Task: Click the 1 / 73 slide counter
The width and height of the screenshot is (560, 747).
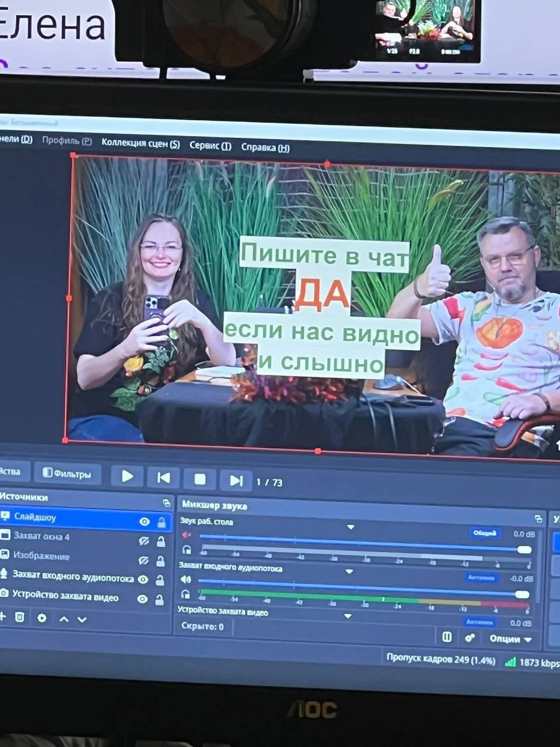Action: pos(269,483)
